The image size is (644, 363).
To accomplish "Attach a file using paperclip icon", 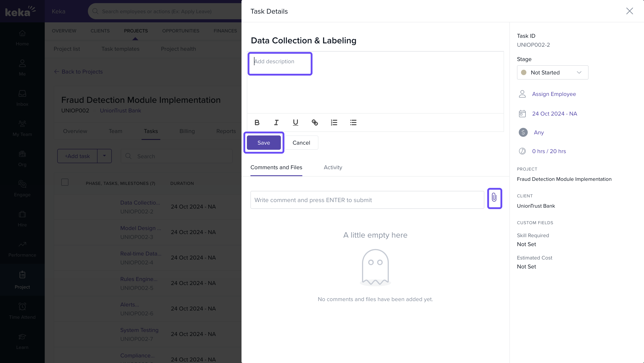I will (494, 198).
